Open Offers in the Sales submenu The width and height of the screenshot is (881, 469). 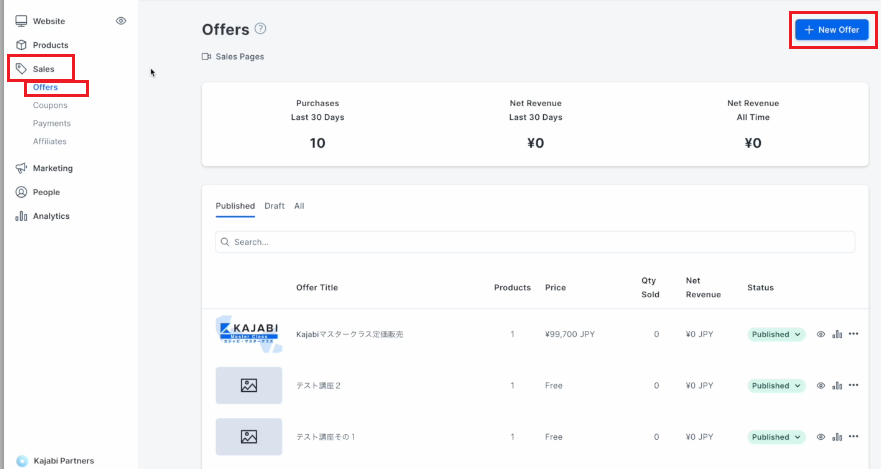coord(45,88)
